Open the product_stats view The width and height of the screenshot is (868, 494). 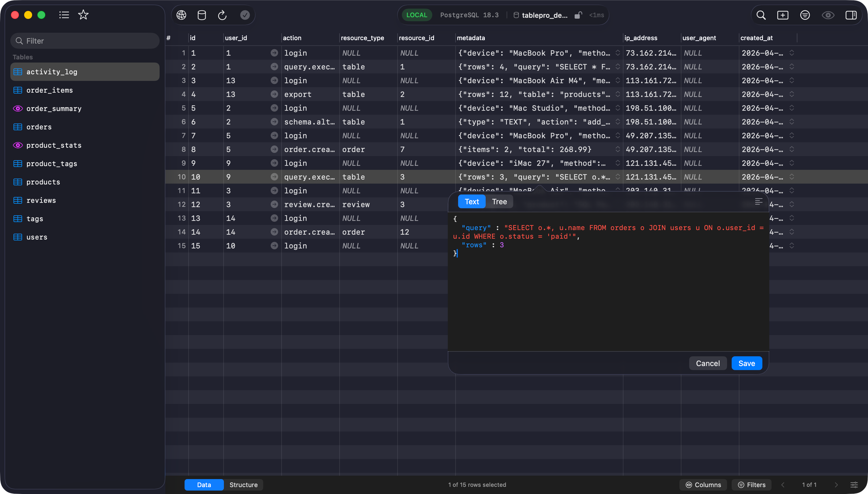click(x=85, y=145)
